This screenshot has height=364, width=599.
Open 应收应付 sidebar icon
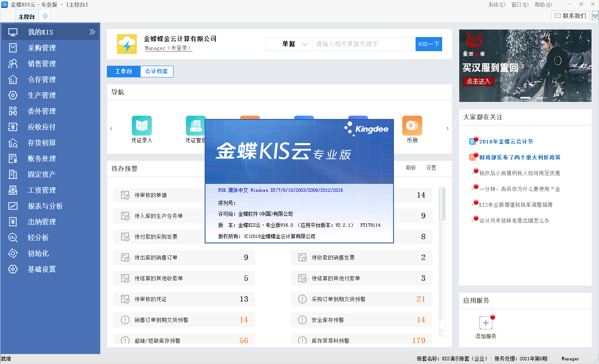click(13, 127)
